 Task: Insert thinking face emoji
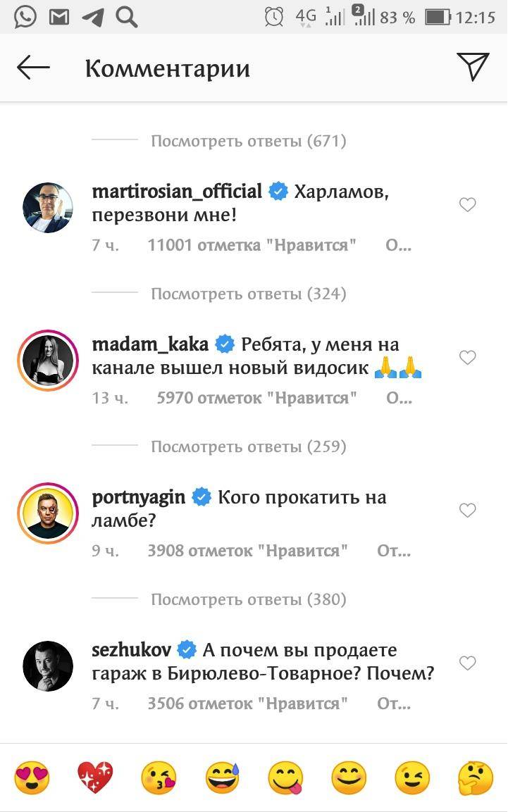(x=476, y=778)
